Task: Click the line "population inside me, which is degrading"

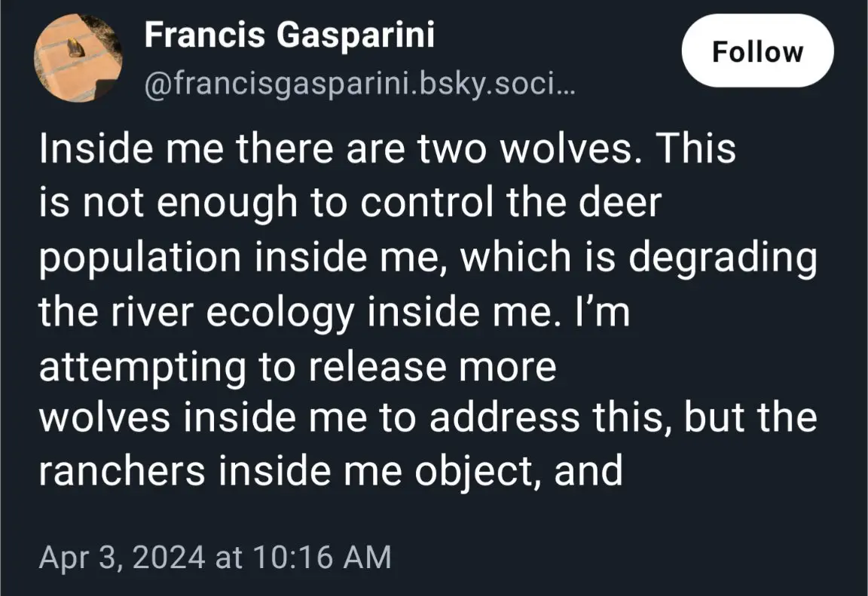Action: tap(427, 258)
